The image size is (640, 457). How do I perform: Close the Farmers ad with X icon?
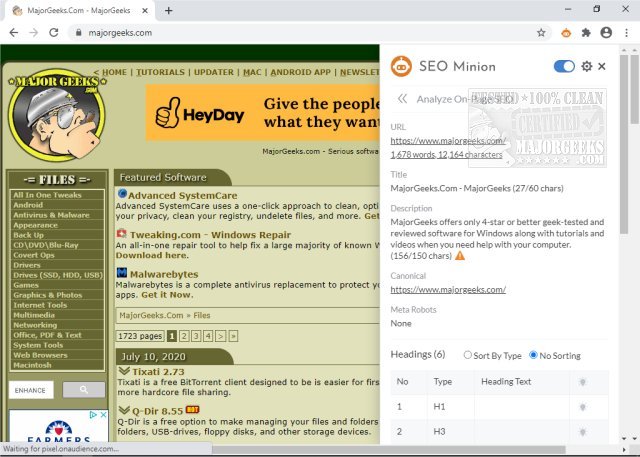[x=104, y=415]
